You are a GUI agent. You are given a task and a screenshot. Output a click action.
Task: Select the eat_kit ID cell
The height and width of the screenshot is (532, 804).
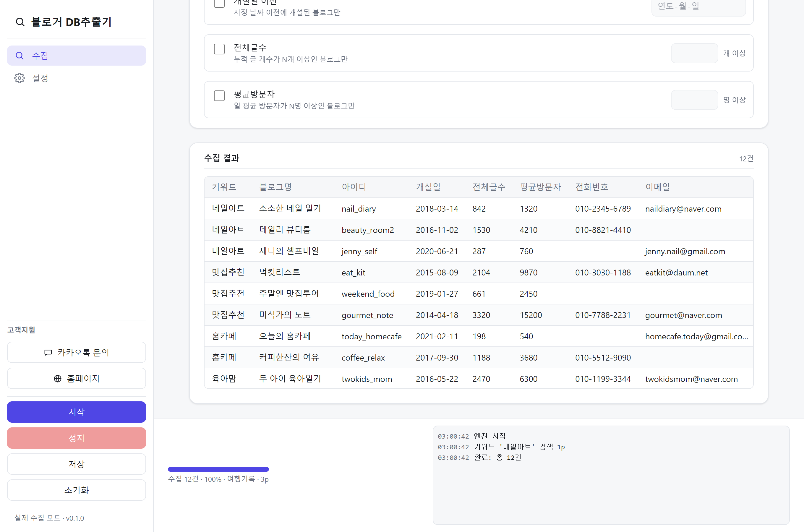353,273
